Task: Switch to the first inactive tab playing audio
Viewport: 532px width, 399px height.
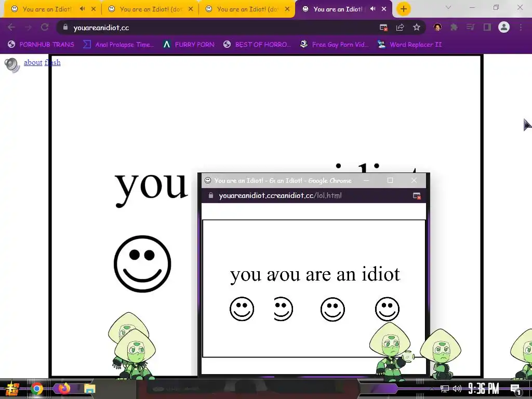Action: 47,9
